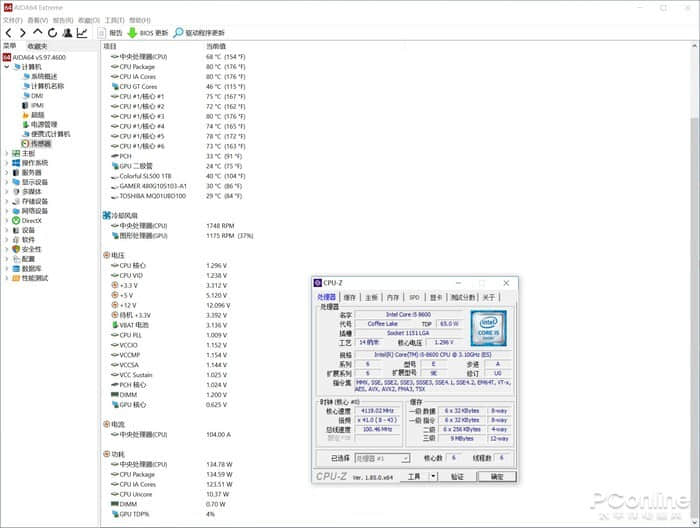Click the forward navigation arrow in AIDA64 toolbar
This screenshot has width=700, height=528.
[x=23, y=33]
